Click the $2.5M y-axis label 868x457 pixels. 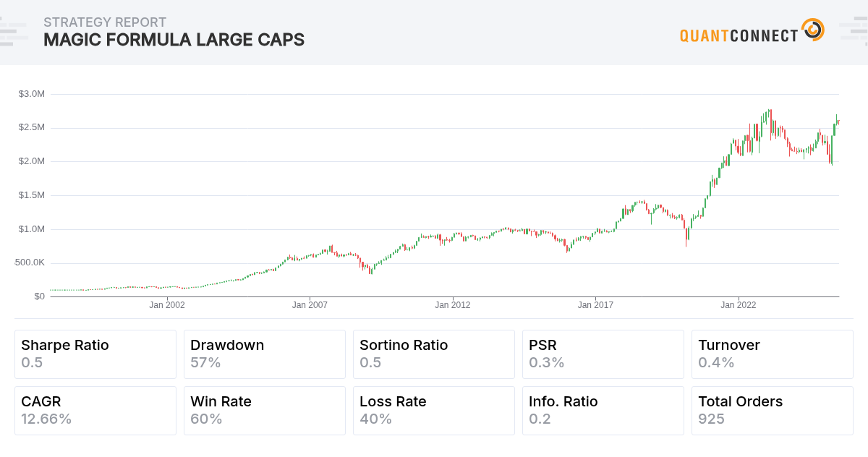[x=32, y=127]
